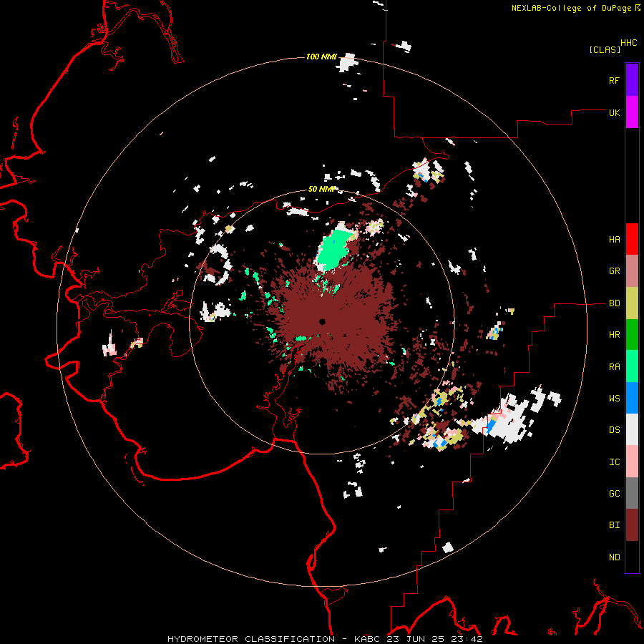This screenshot has height=644, width=644.
Task: Click the 23:42 timestamp in footer
Action: pyautogui.click(x=469, y=639)
